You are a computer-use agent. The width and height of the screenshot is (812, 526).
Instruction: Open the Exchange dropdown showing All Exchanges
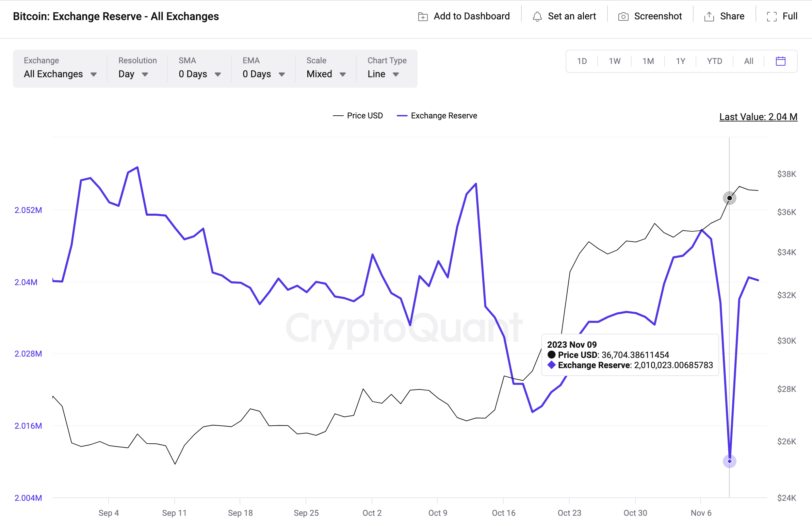pyautogui.click(x=60, y=68)
